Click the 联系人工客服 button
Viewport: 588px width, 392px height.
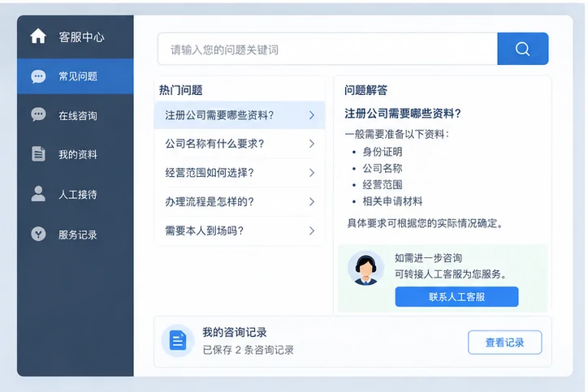click(x=456, y=297)
